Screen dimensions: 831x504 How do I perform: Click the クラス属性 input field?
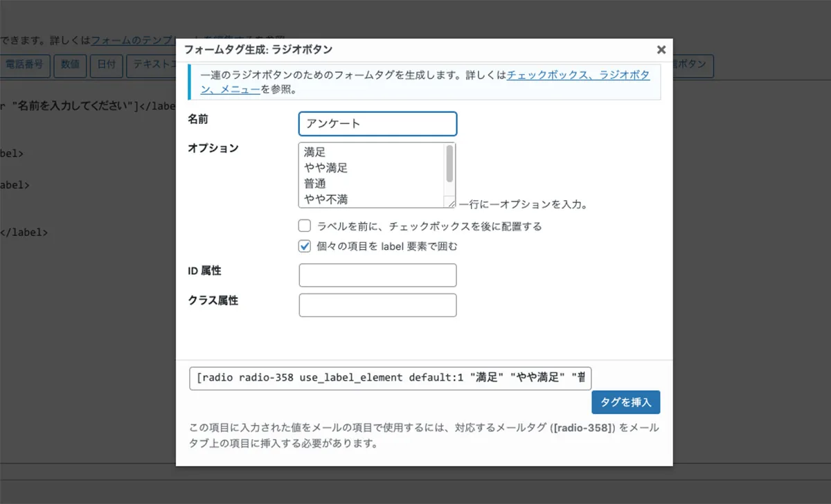coord(377,305)
